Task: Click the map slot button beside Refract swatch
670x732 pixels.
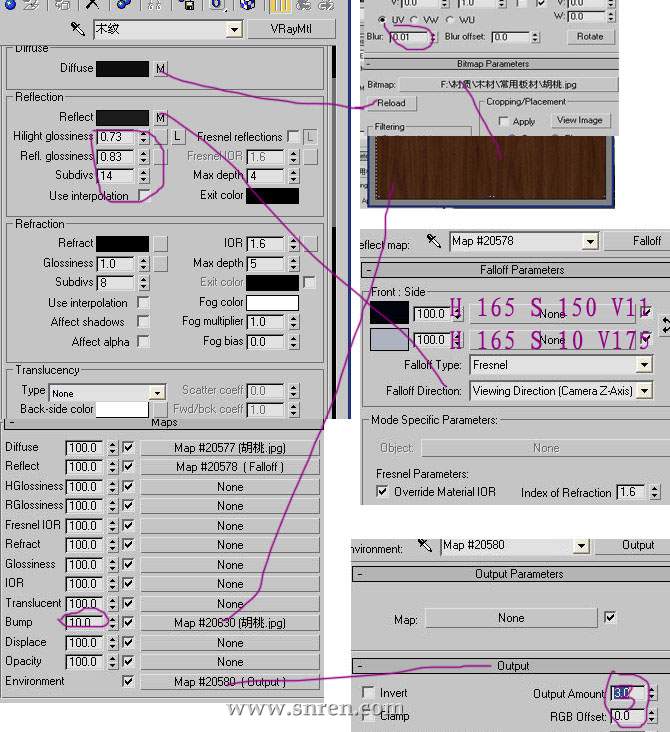Action: click(161, 243)
